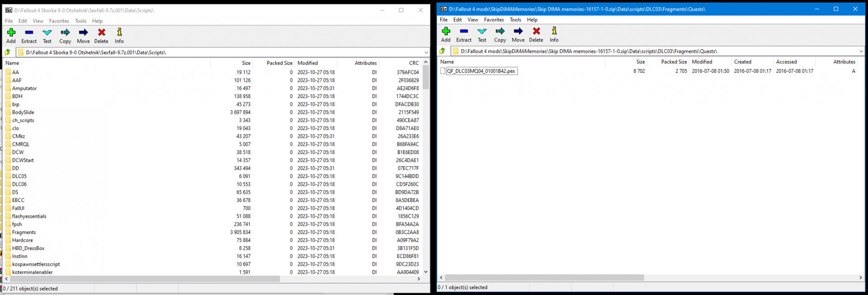Select the BodySlide folder
Screen dimensions: 868x295
point(23,112)
